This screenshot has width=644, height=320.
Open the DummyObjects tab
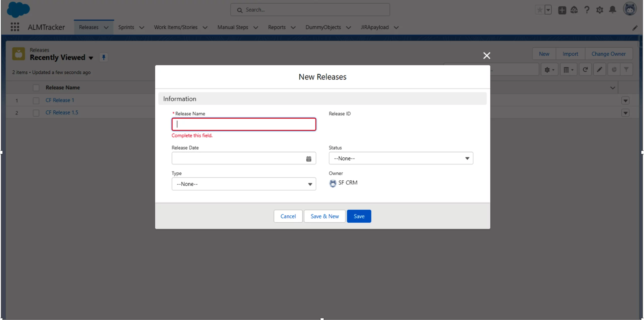(323, 27)
